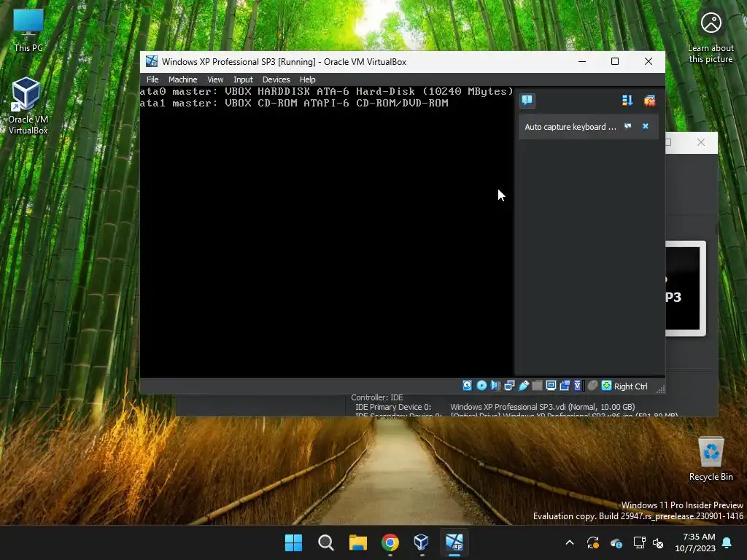Screen dimensions: 747x560
Task: Switch to the Windows XP VM taskbar icon
Action: click(454, 542)
